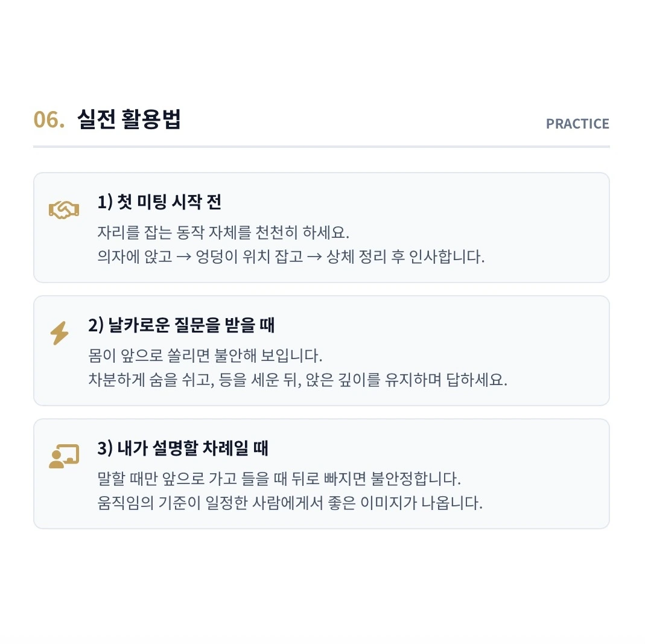
Task: Select the heading '2) 날카로운 질문을 받을 때'
Action: point(182,325)
